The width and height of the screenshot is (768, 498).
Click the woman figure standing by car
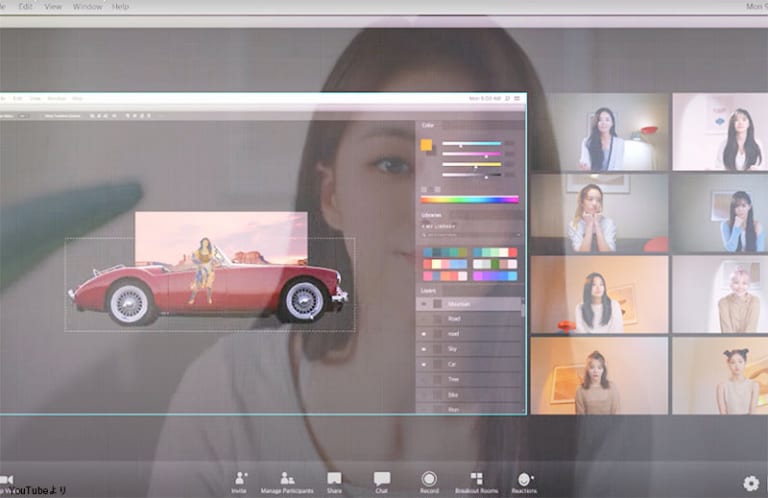[204, 271]
